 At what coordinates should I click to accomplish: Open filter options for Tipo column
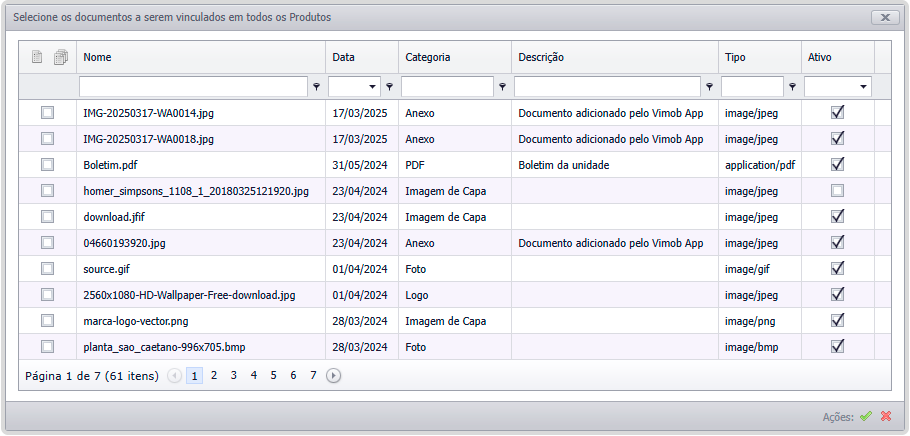[793, 87]
